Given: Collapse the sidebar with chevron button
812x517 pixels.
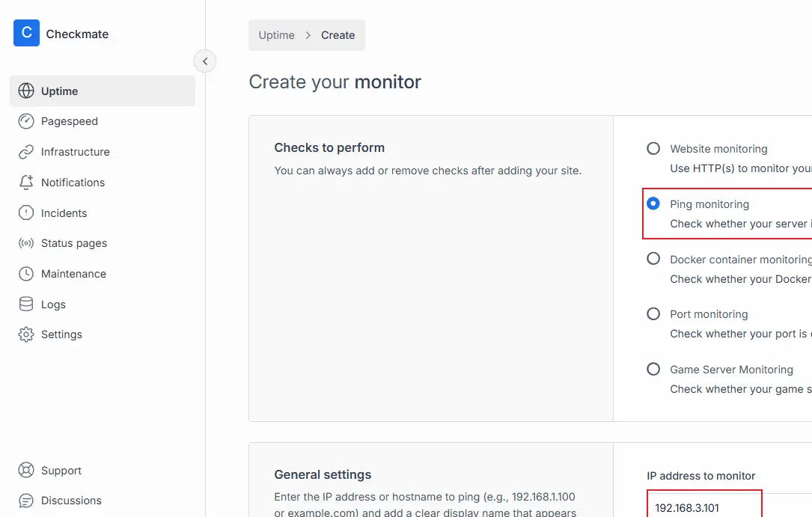Looking at the screenshot, I should (x=204, y=61).
